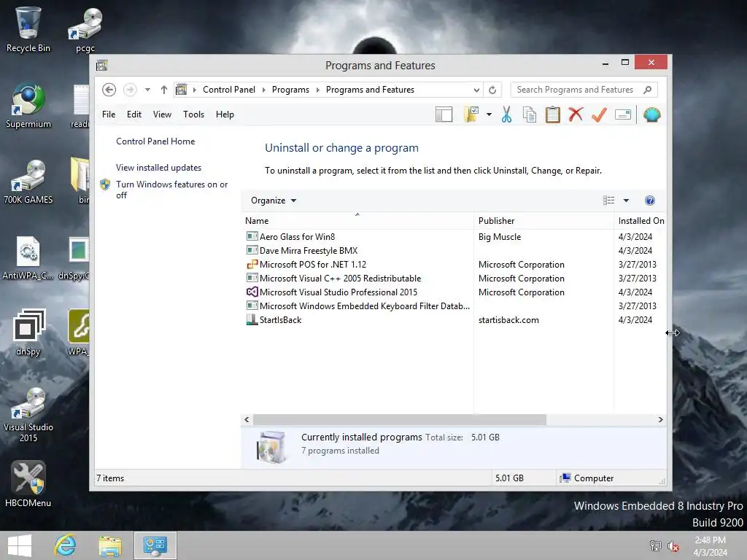Viewport: 747px width, 560px height.
Task: Open the Organize dropdown
Action: click(x=274, y=201)
